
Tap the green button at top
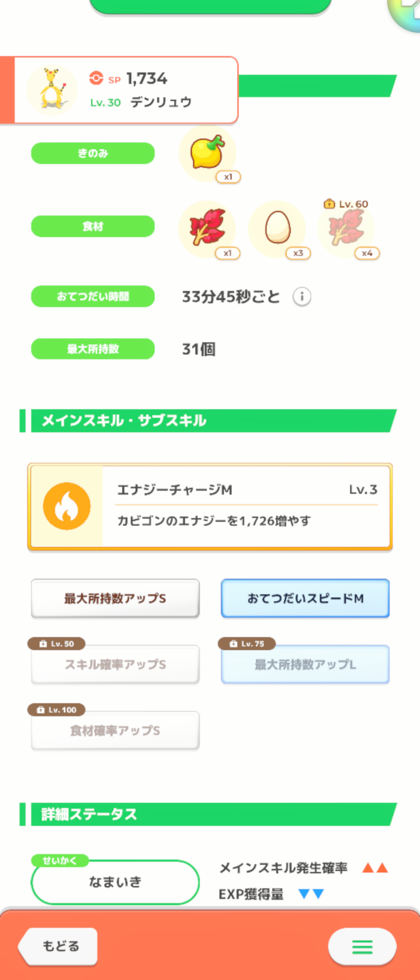tap(211, 6)
